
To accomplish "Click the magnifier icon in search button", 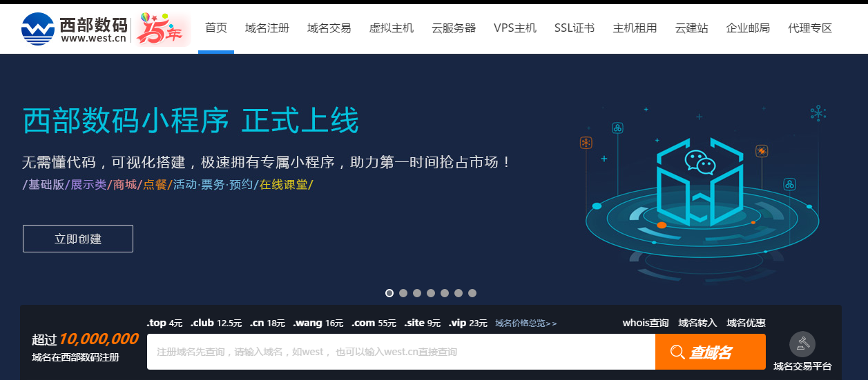I will click(677, 352).
